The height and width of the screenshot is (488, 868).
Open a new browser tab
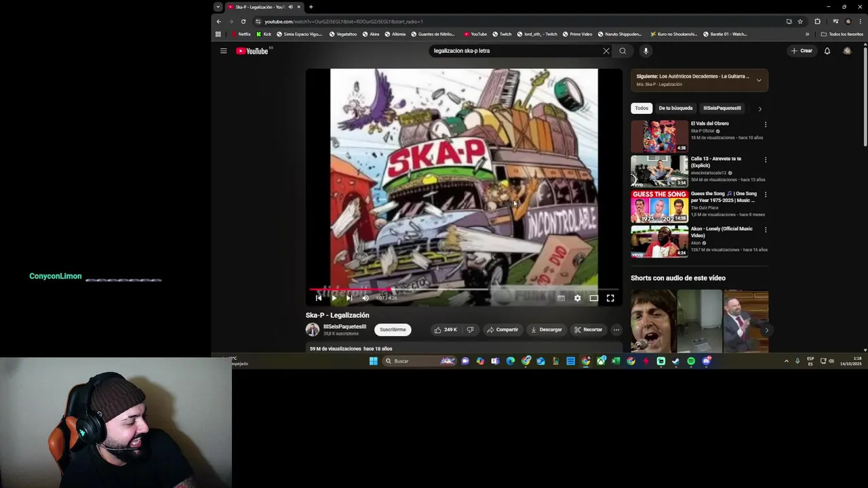pos(311,7)
